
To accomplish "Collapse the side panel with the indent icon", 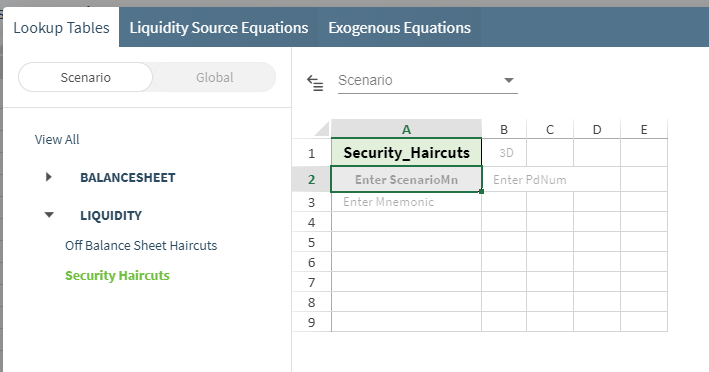I will (315, 83).
